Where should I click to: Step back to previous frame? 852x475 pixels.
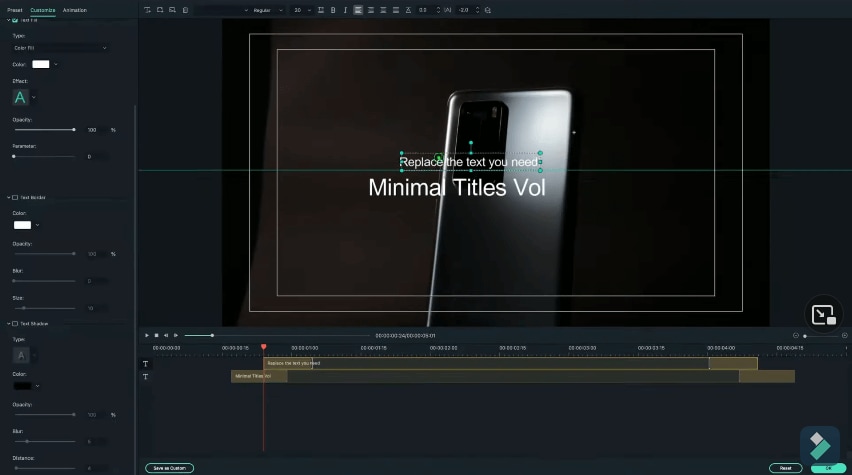(166, 335)
